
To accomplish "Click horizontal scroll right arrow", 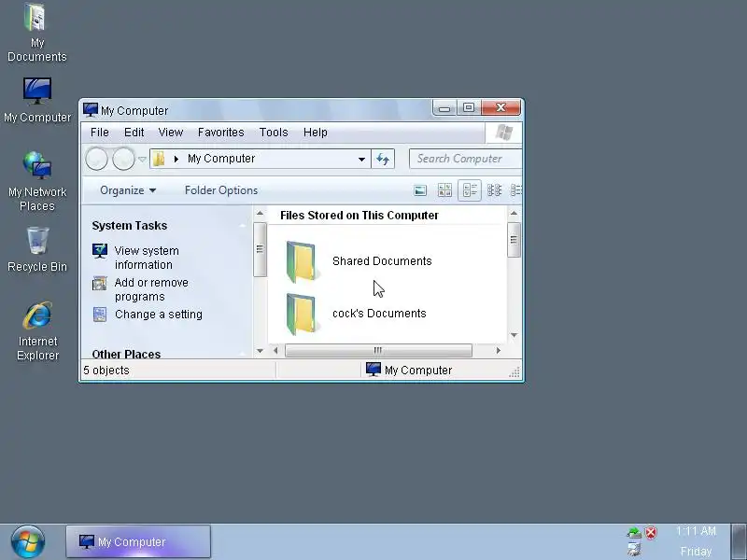I will [x=499, y=351].
